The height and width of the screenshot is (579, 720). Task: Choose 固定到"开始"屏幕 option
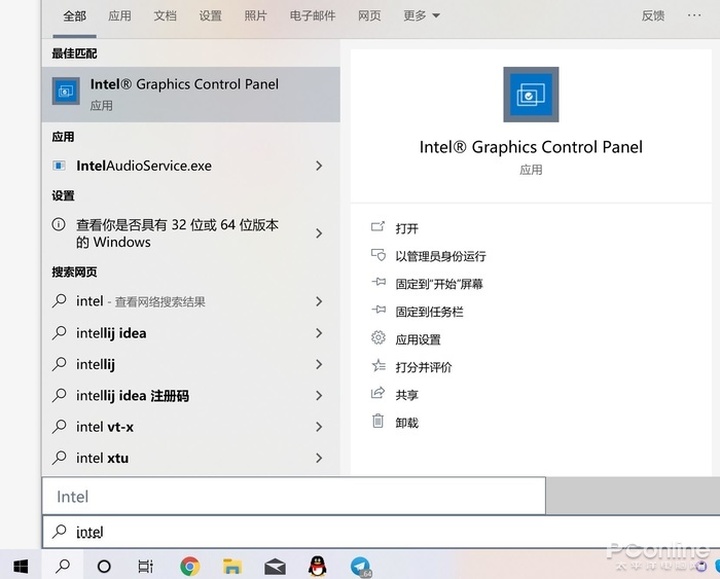(439, 284)
